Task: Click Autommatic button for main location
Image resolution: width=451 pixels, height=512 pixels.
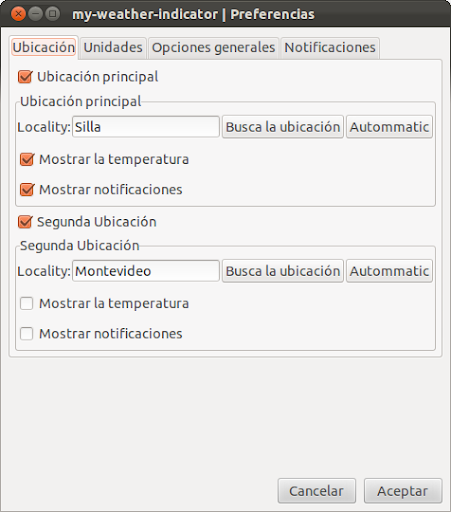Action: 389,127
